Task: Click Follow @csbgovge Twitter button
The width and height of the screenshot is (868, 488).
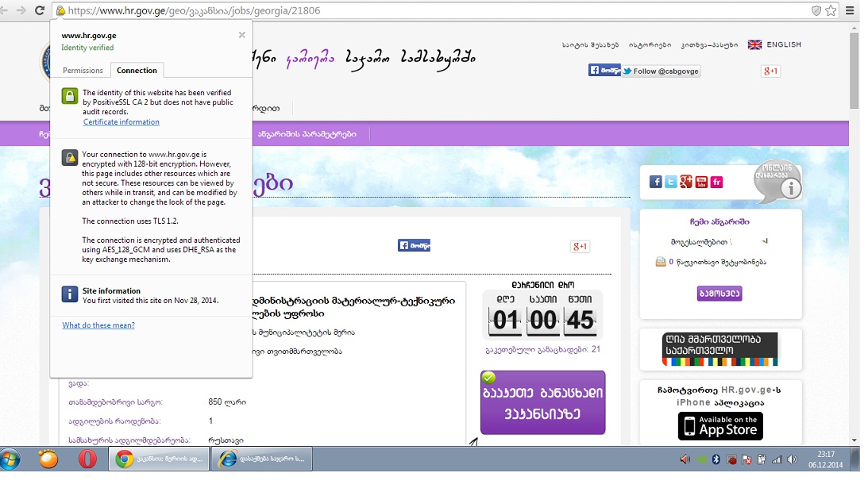Action: coord(661,71)
